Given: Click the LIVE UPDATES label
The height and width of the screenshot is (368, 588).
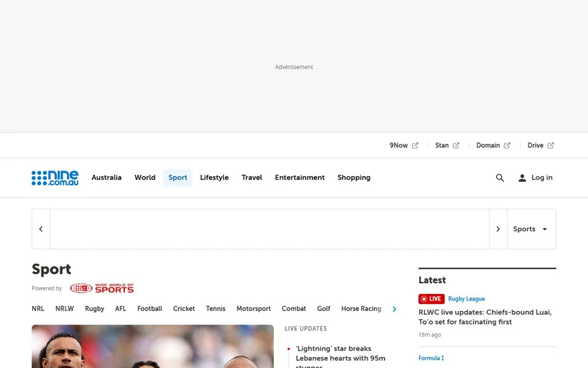Looking at the screenshot, I should (x=306, y=329).
